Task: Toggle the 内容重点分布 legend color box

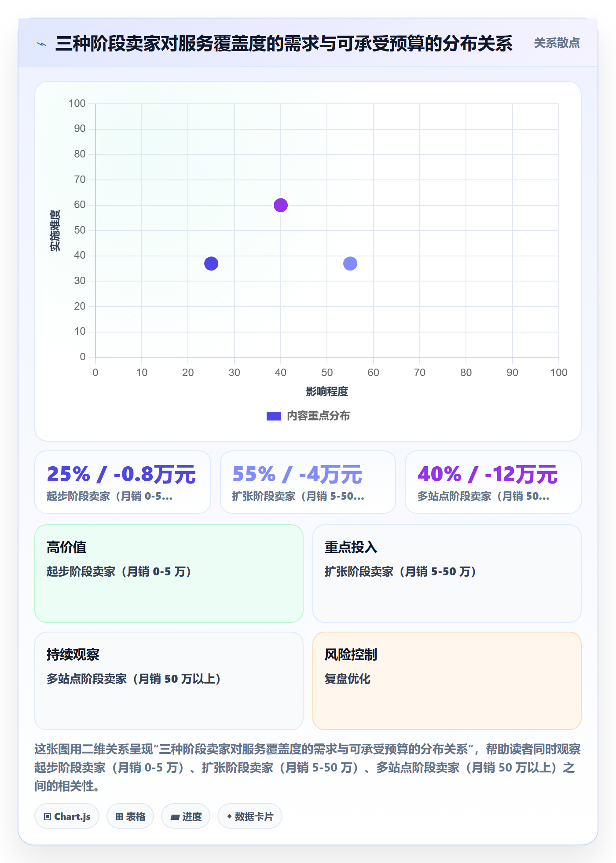Action: pyautogui.click(x=274, y=416)
